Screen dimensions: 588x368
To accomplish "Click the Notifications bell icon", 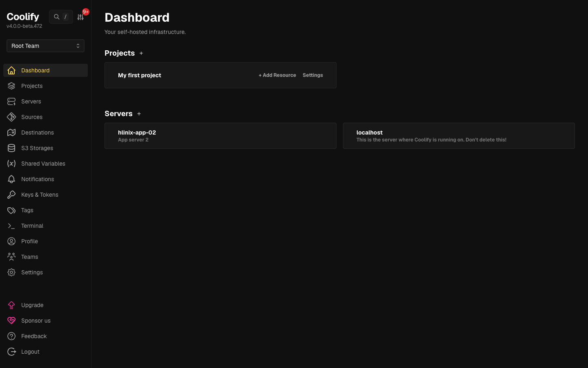I will [11, 179].
